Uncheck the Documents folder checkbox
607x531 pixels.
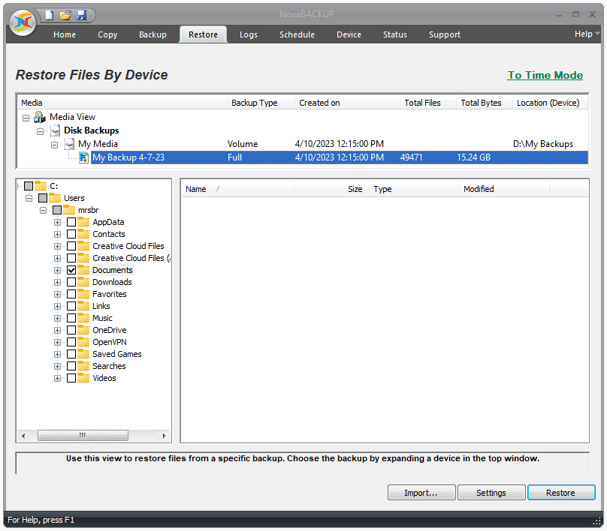[71, 270]
